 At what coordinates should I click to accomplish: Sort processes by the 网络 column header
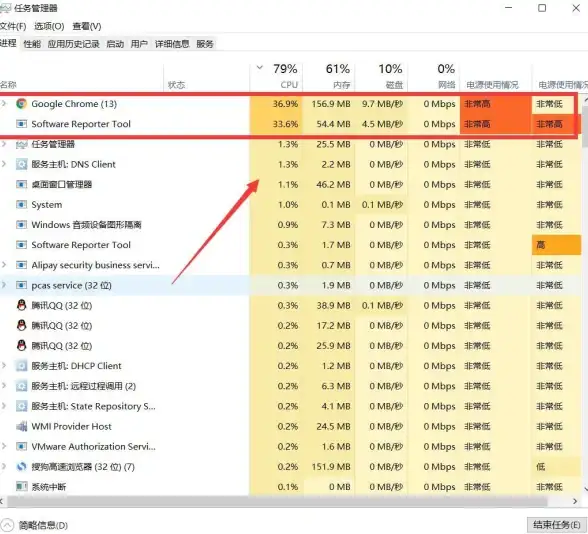[x=434, y=77]
